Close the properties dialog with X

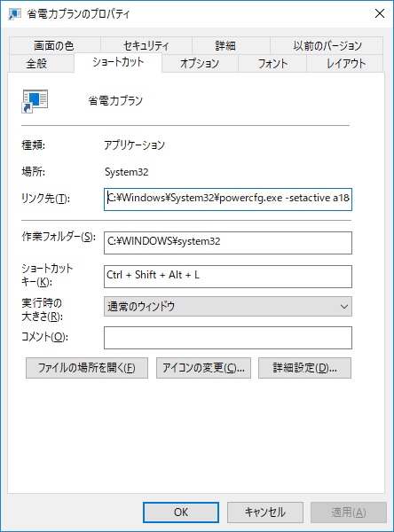(x=380, y=13)
